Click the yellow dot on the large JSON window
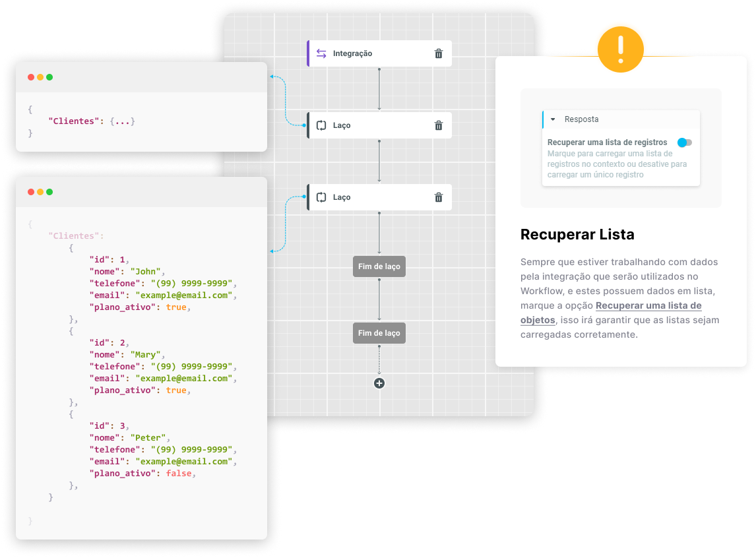This screenshot has height=558, width=756. click(x=40, y=192)
